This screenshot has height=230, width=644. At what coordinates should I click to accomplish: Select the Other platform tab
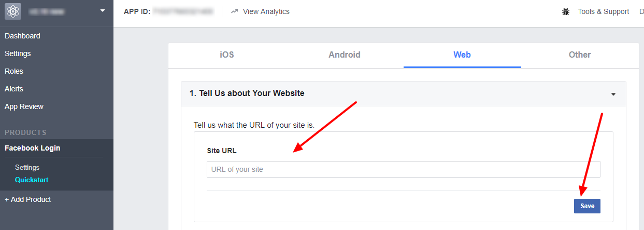pos(579,55)
